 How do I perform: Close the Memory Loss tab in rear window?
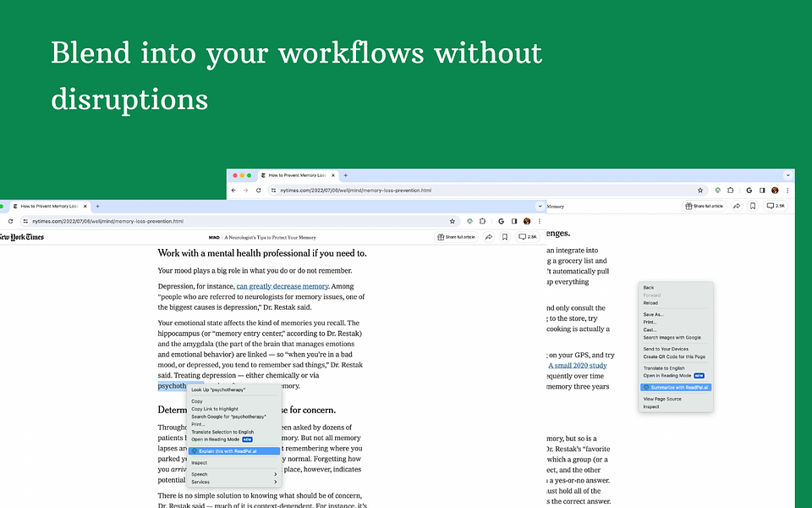click(x=333, y=175)
